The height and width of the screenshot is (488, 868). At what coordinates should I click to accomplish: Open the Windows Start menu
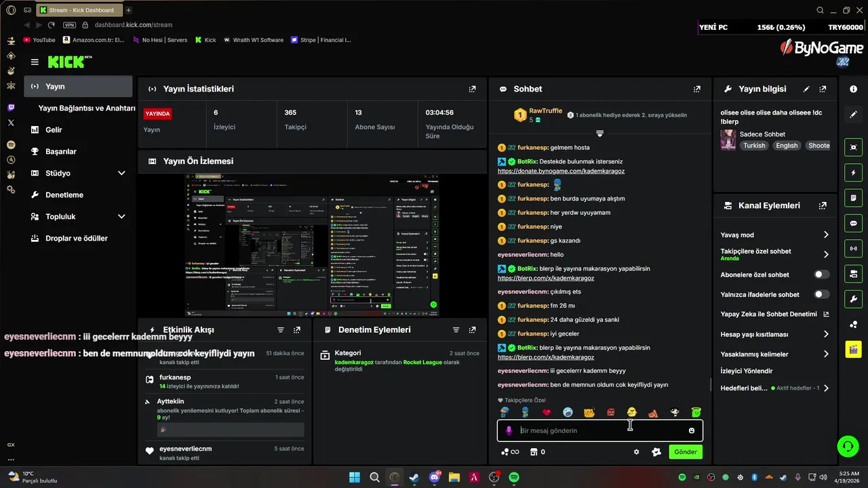click(x=355, y=477)
